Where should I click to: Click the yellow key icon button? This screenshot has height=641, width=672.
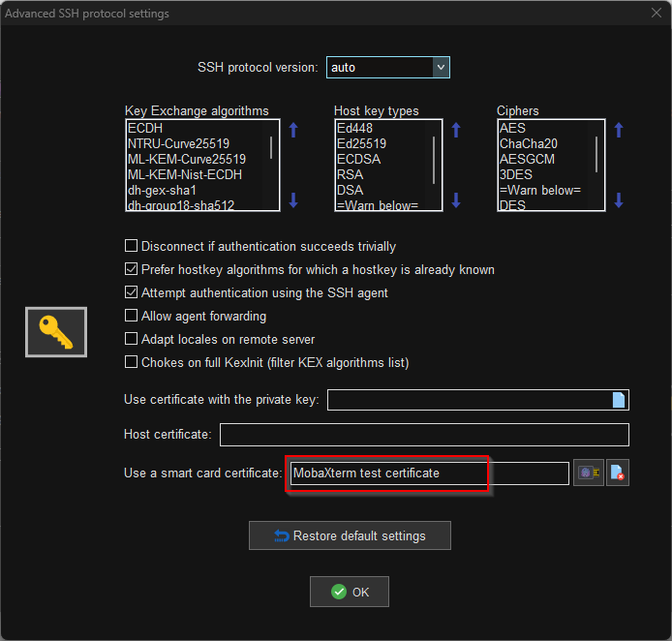[56, 332]
